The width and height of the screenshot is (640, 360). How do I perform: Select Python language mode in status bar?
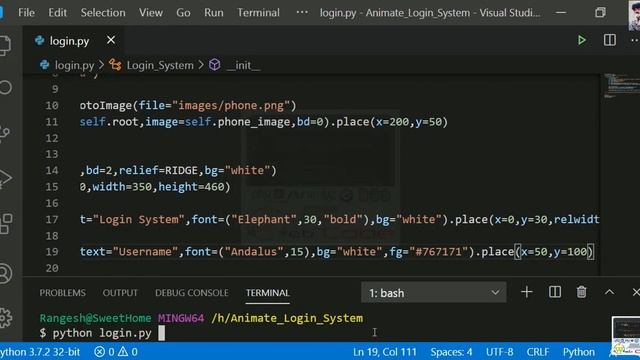(579, 352)
